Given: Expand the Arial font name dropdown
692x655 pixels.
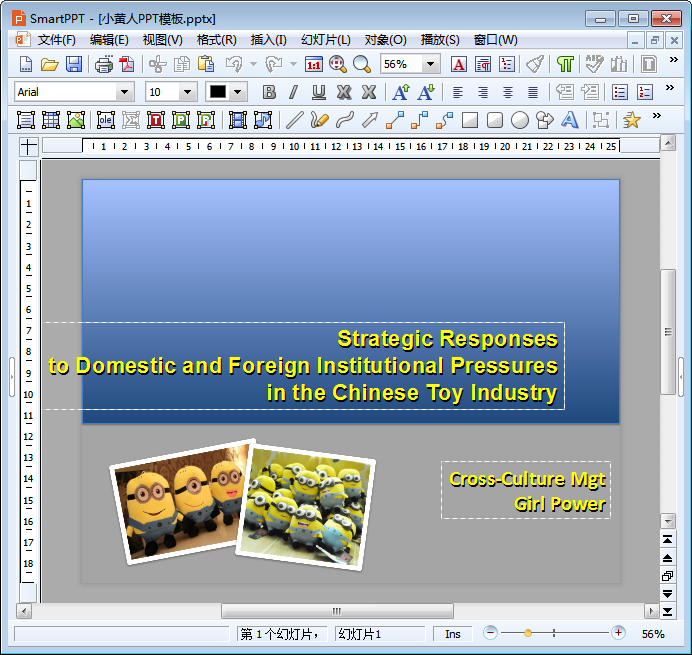Looking at the screenshot, I should [124, 92].
